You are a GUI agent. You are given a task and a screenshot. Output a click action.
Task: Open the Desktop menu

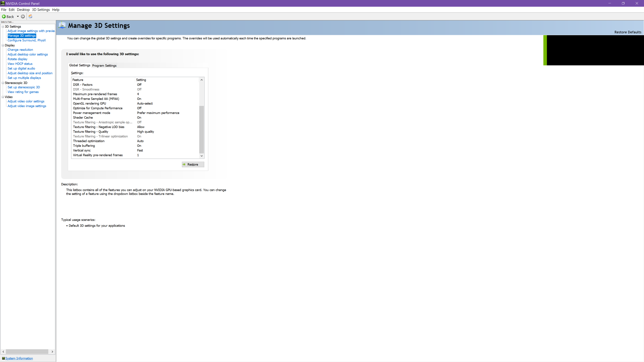click(x=23, y=10)
